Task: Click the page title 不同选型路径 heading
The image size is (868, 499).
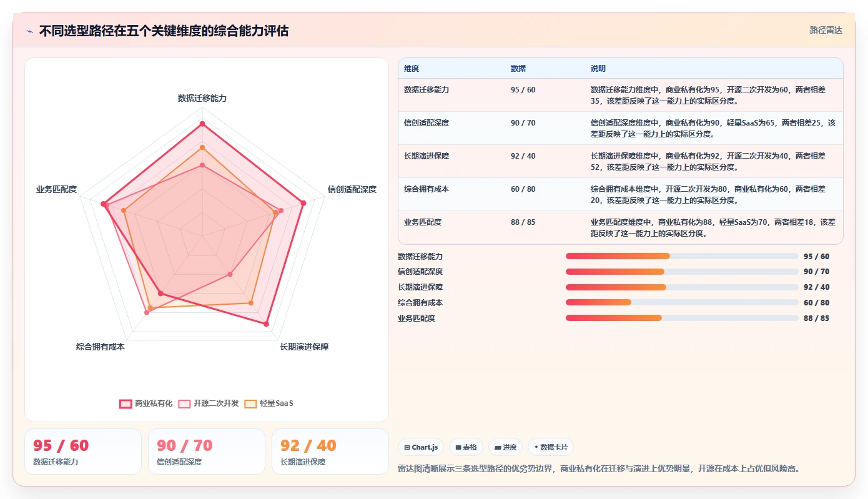Action: pos(164,31)
